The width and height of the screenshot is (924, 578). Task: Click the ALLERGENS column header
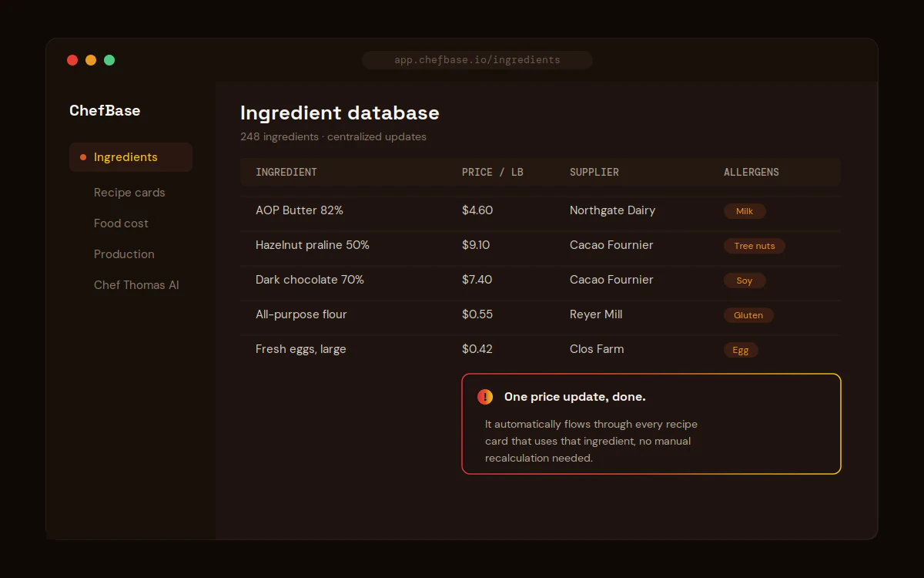click(752, 172)
